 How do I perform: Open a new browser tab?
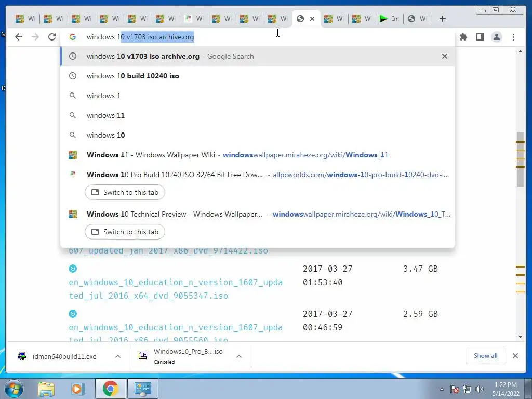point(443,19)
